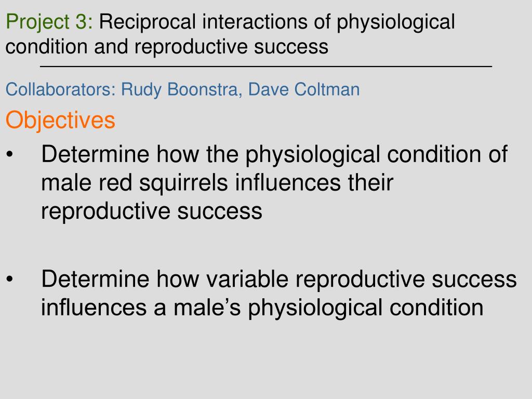Screen dimensions: 532x399
Task: Click the word "physiological" in slide title
Action: pyautogui.click(x=395, y=23)
